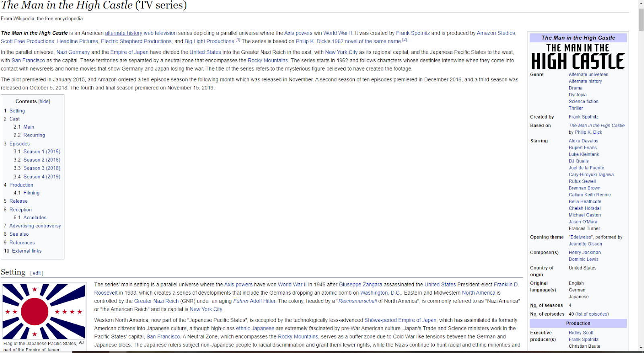644x353 pixels.
Task: Open the Jeanette Olsson link
Action: (585, 244)
